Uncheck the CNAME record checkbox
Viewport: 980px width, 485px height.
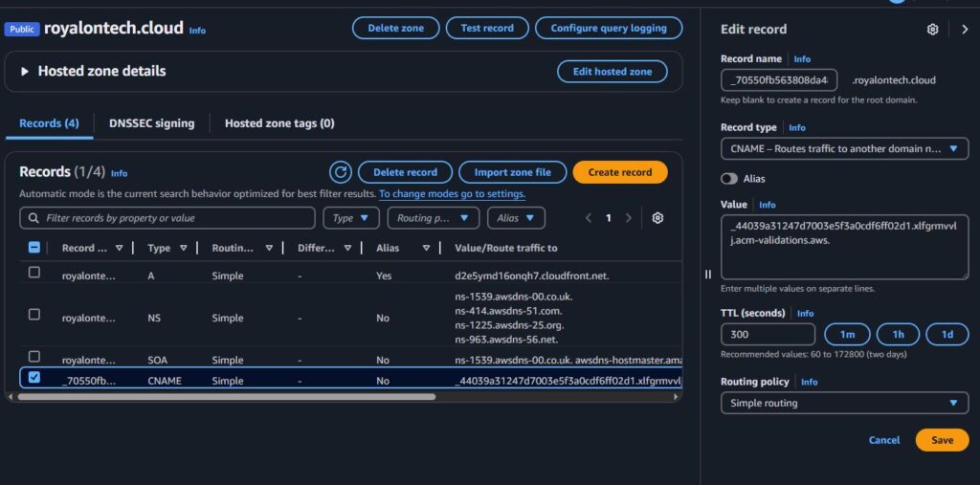coord(34,377)
